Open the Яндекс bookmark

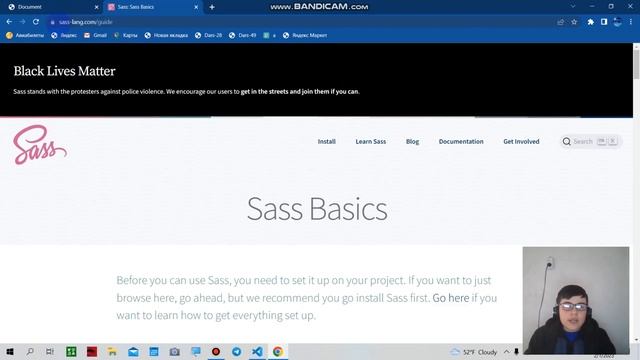[64, 36]
